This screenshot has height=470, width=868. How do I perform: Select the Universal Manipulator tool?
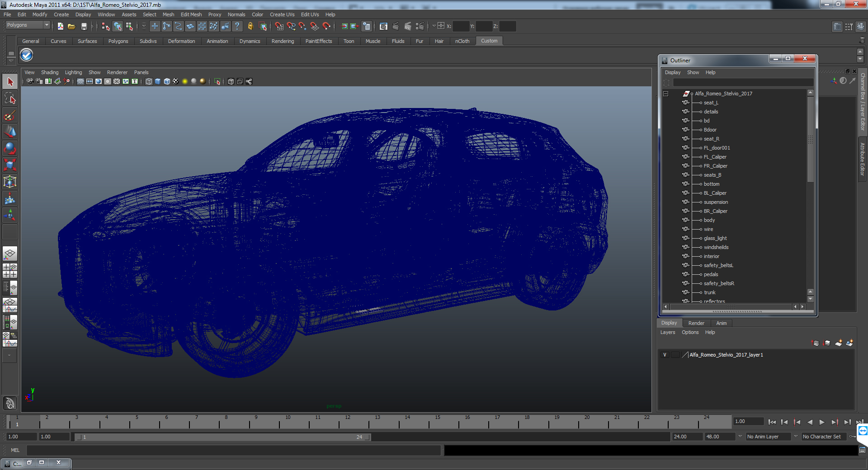pyautogui.click(x=10, y=182)
